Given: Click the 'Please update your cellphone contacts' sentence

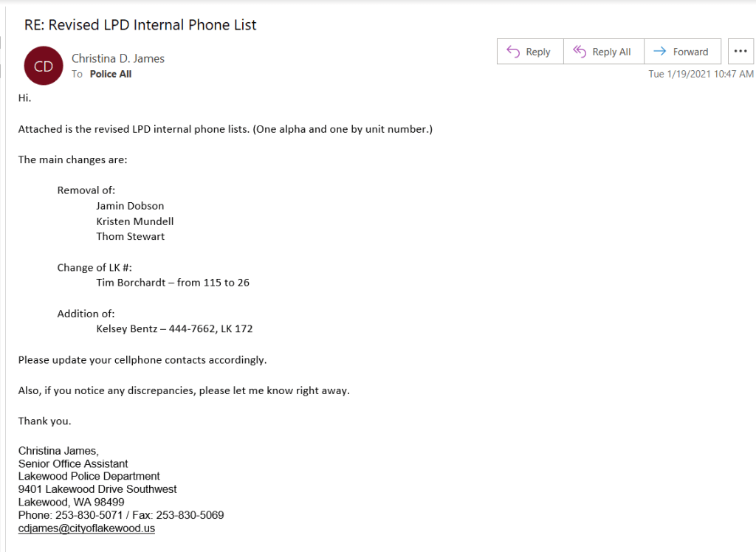Looking at the screenshot, I should tap(142, 360).
